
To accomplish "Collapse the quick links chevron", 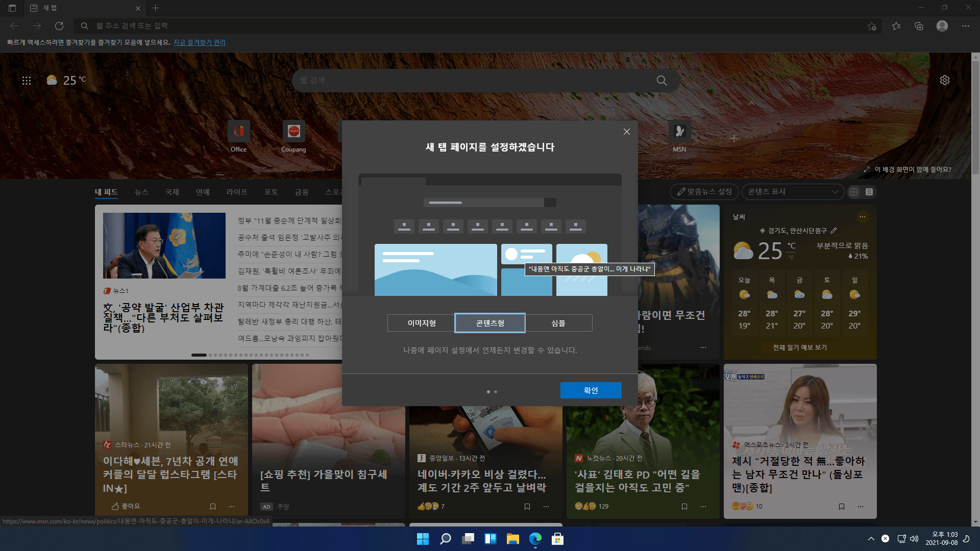I will coord(751,103).
